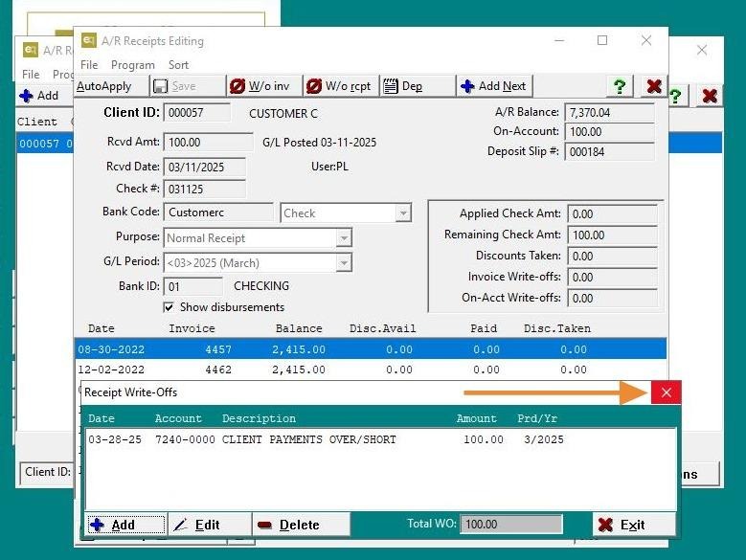Expand the Check payment type dropdown

[403, 213]
